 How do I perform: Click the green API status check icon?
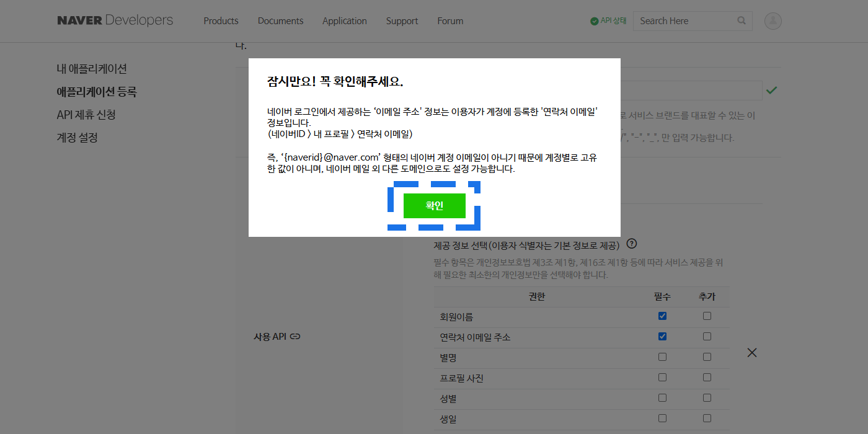[595, 21]
